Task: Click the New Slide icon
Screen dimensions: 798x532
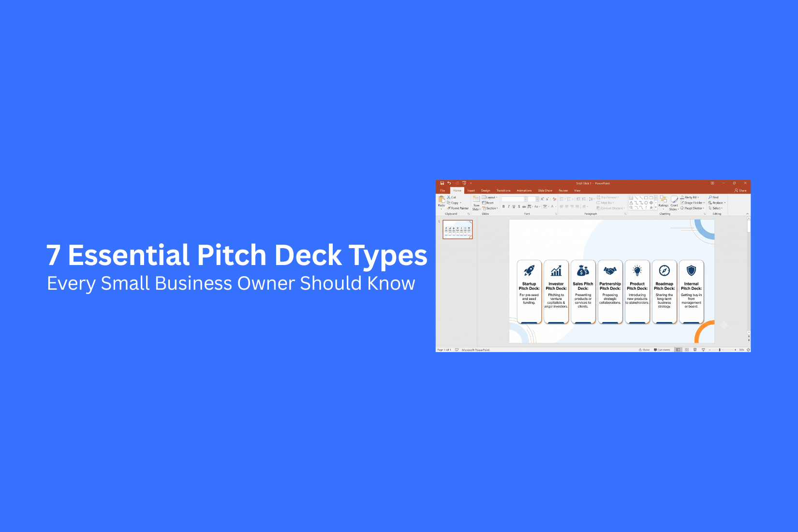Action: [x=476, y=199]
